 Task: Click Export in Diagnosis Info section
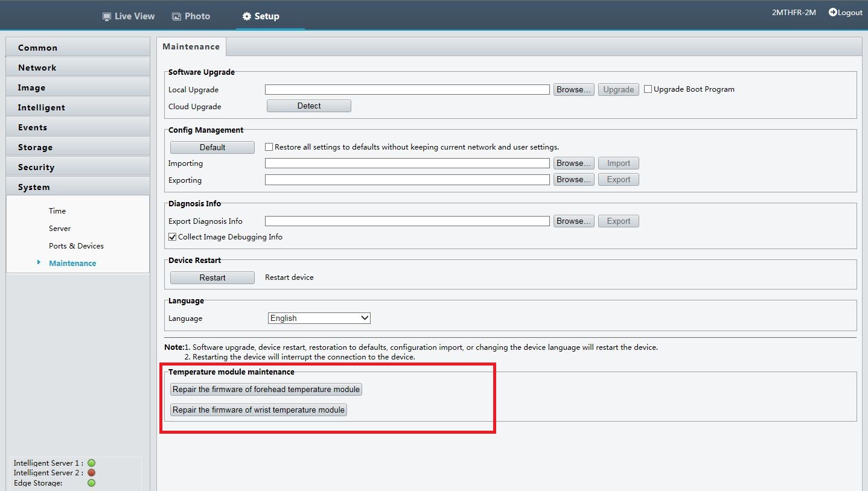[619, 221]
